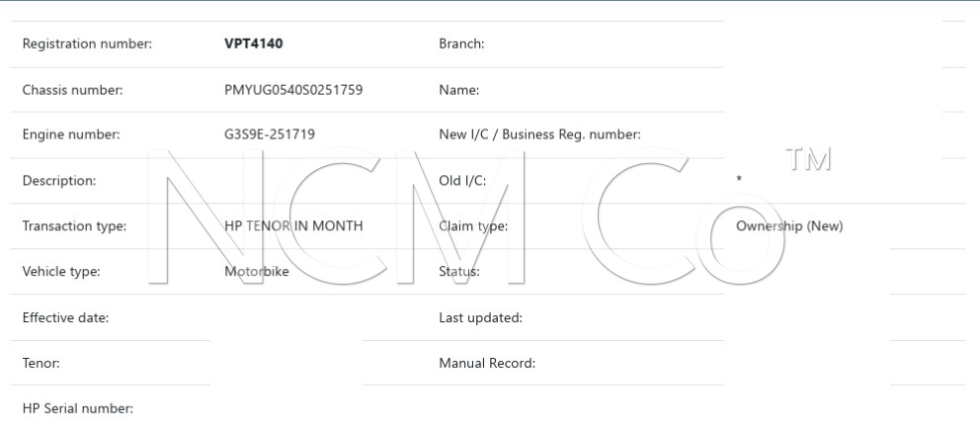Select the chassis number PMYUG0540S0251759

[293, 90]
